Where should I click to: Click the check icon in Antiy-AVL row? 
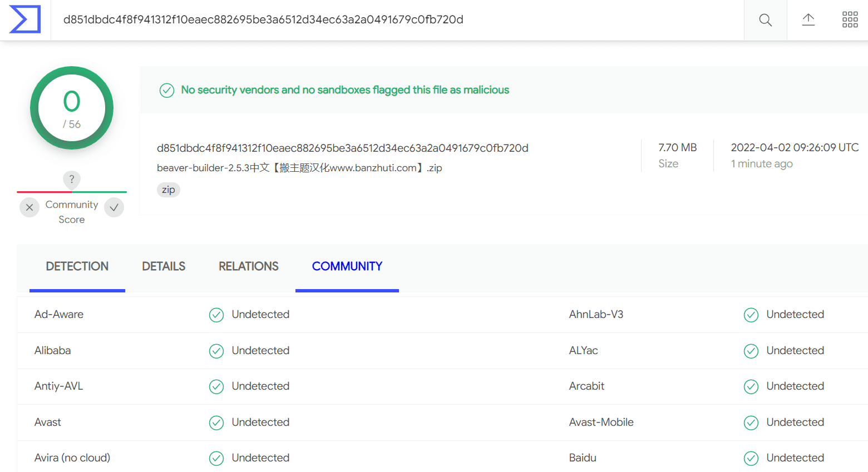tap(216, 386)
